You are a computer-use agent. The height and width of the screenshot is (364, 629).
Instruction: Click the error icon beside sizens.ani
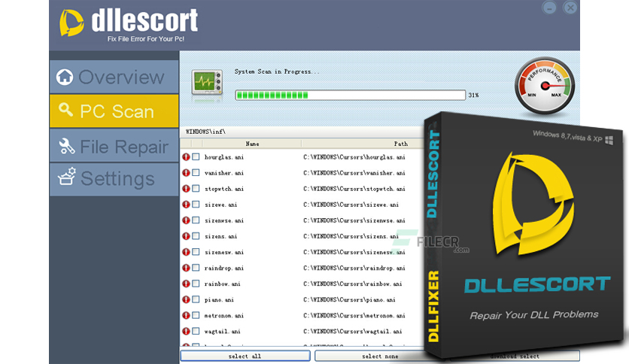186,235
